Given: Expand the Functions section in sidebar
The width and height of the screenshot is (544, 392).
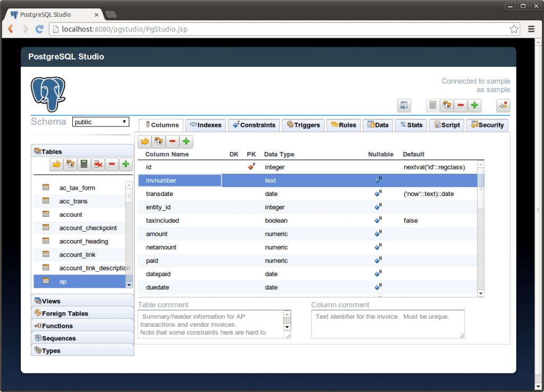Looking at the screenshot, I should (x=57, y=326).
